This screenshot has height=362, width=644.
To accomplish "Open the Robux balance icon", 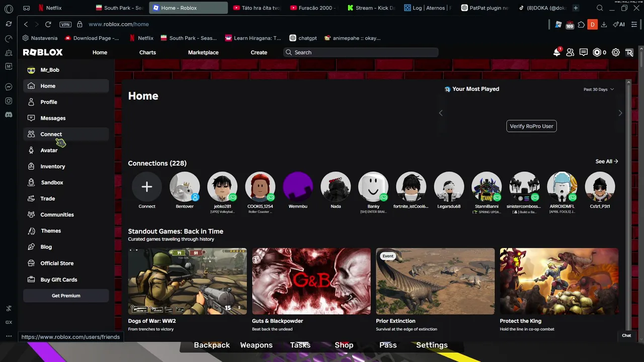I will point(597,52).
